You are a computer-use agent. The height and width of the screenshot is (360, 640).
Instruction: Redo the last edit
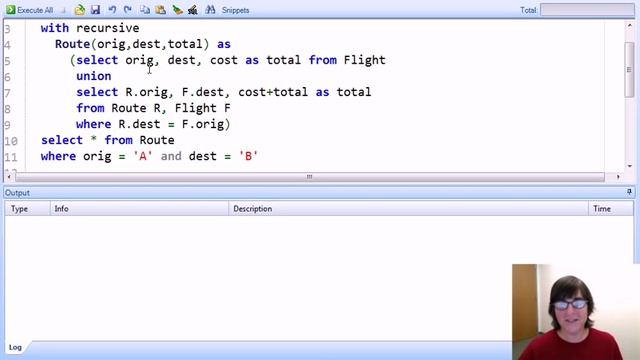coord(128,10)
